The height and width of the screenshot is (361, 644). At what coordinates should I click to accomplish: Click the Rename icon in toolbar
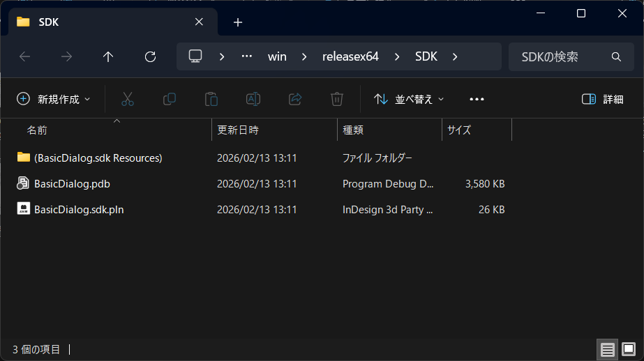tap(253, 99)
